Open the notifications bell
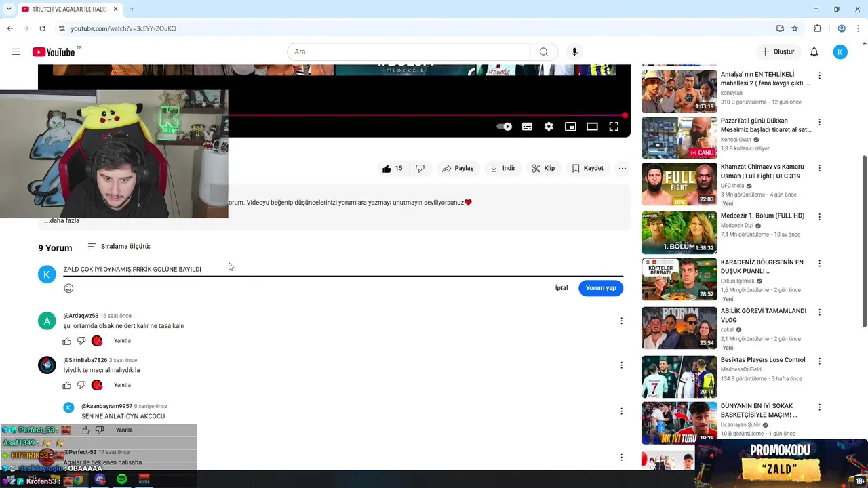Image resolution: width=868 pixels, height=488 pixels. point(814,52)
